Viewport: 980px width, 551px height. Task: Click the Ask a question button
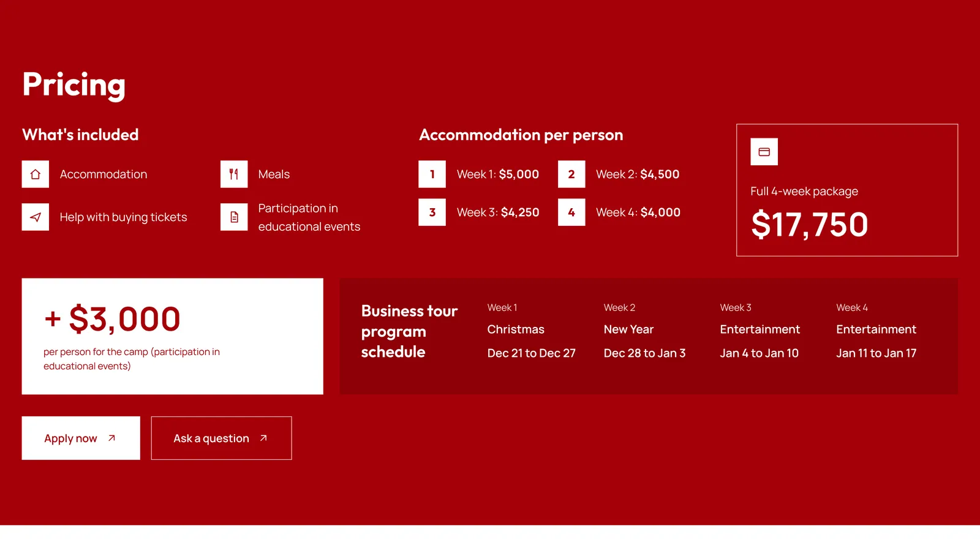(221, 438)
